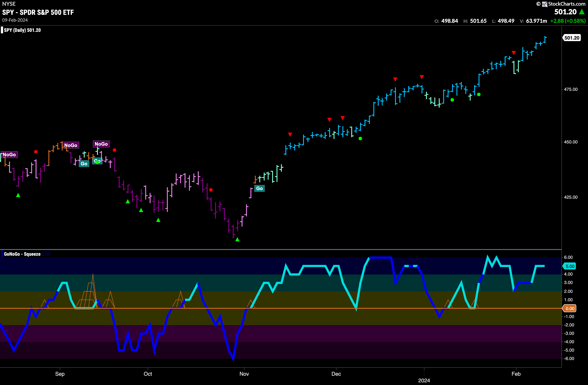588x385 pixels.
Task: Click the NYSE exchange label
Action: click(9, 4)
